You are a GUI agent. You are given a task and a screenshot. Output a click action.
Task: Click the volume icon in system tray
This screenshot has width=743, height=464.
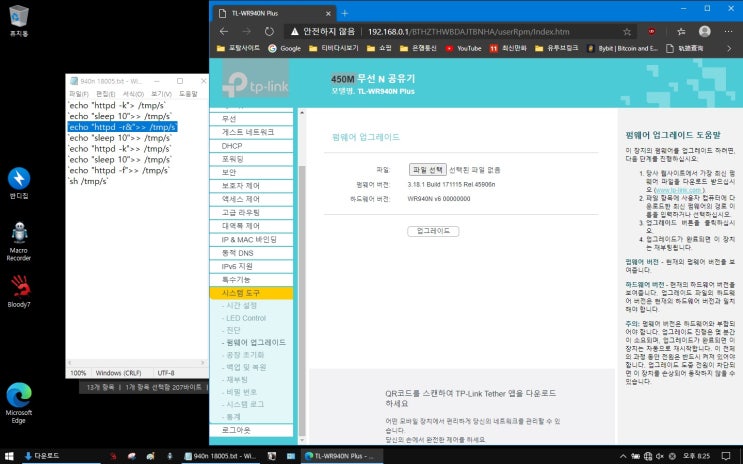(660, 456)
